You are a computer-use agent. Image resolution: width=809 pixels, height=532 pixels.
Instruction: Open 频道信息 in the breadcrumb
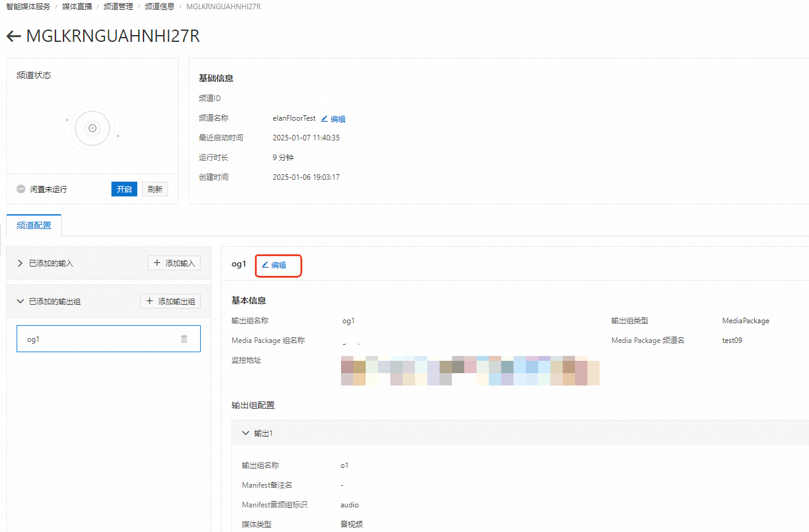click(x=159, y=6)
